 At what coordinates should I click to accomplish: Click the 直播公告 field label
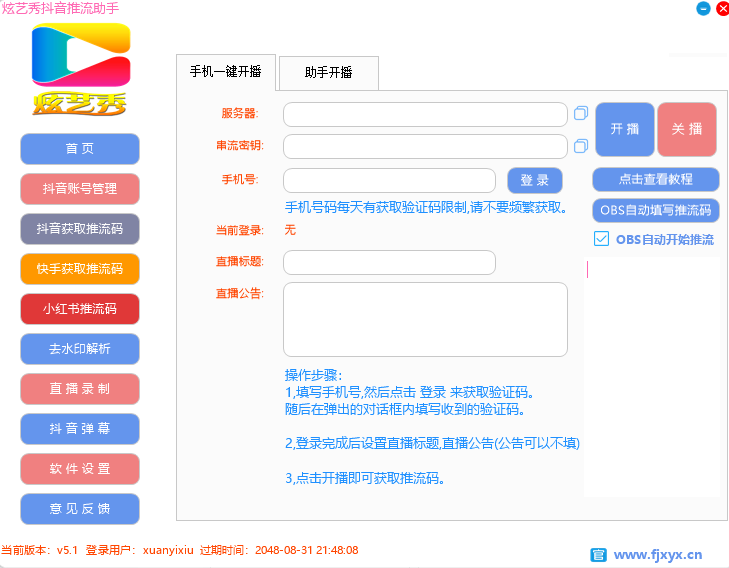pos(240,293)
